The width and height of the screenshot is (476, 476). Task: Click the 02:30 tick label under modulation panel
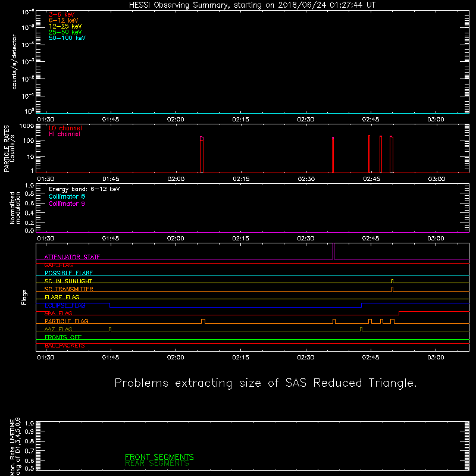click(x=306, y=239)
